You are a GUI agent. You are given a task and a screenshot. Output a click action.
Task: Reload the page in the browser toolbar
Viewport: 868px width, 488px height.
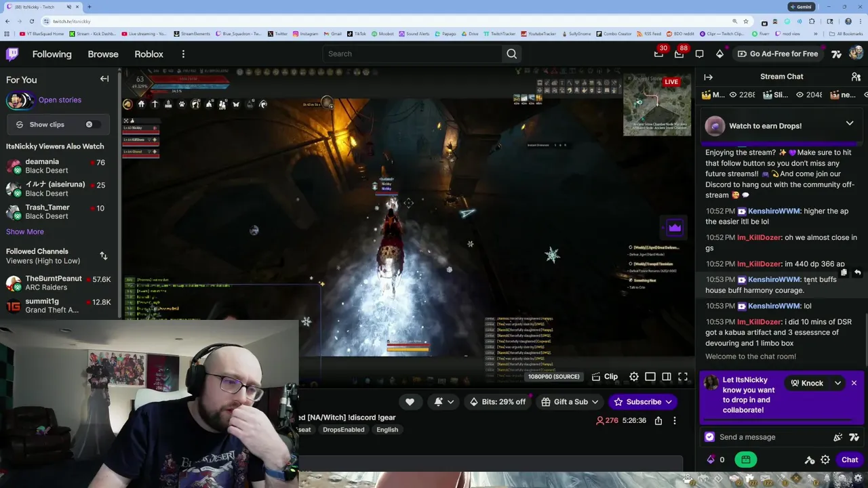tap(31, 21)
